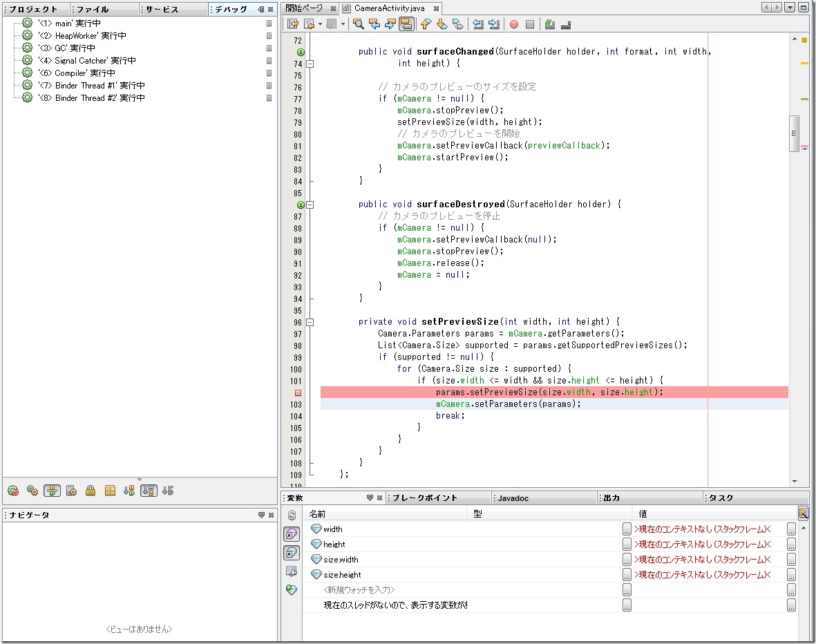Click the magnifier find-selection icon in editor toolbar
Image resolution: width=816 pixels, height=644 pixels.
(x=358, y=24)
